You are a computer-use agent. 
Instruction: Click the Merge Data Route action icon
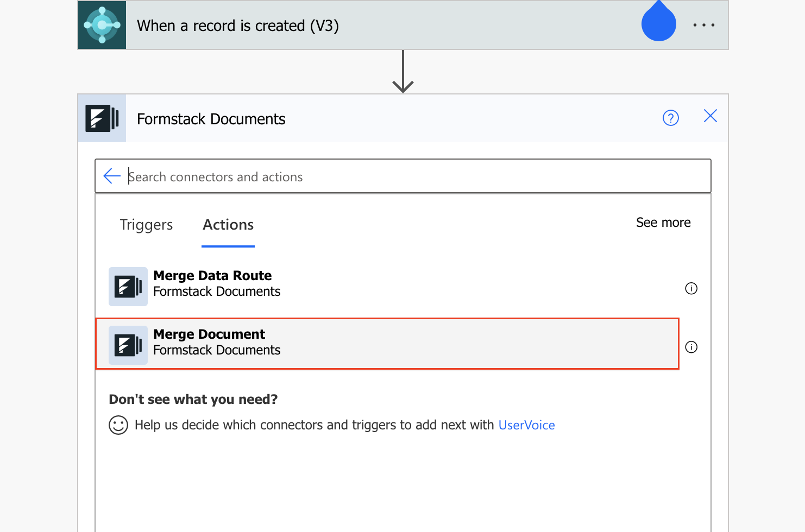(x=128, y=287)
